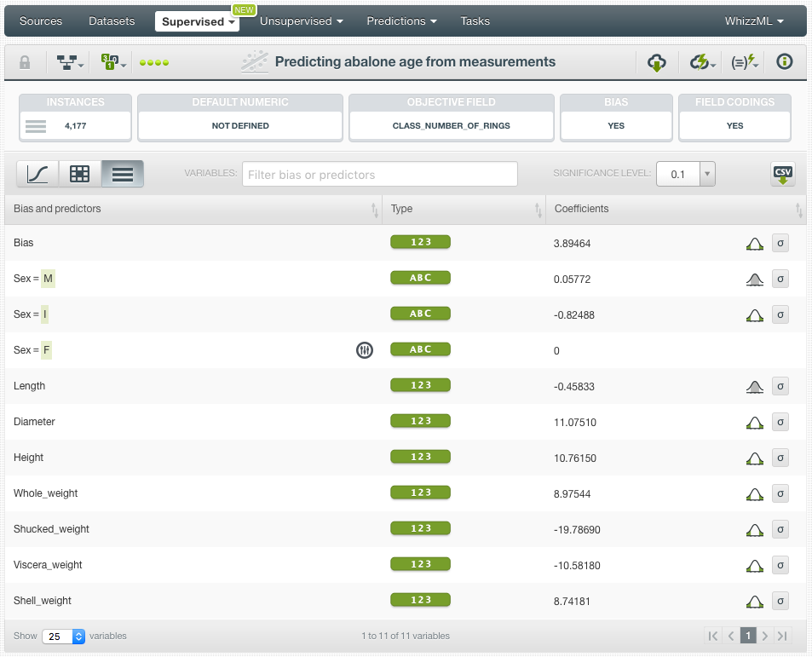Switch to the chart curve view
Viewport: 812px width, 657px height.
click(x=37, y=174)
